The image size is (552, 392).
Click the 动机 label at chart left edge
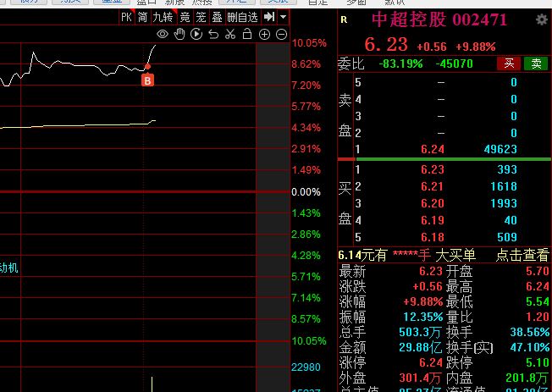[9, 268]
